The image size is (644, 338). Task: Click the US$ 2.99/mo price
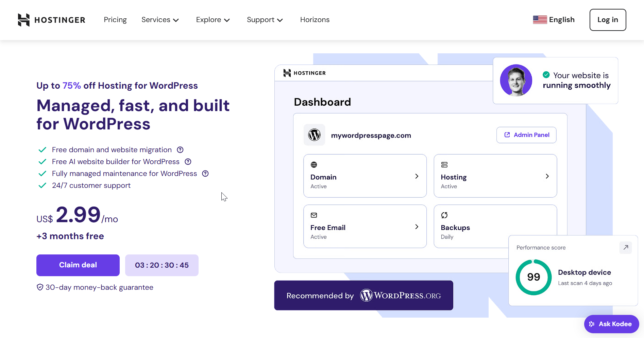(x=77, y=215)
